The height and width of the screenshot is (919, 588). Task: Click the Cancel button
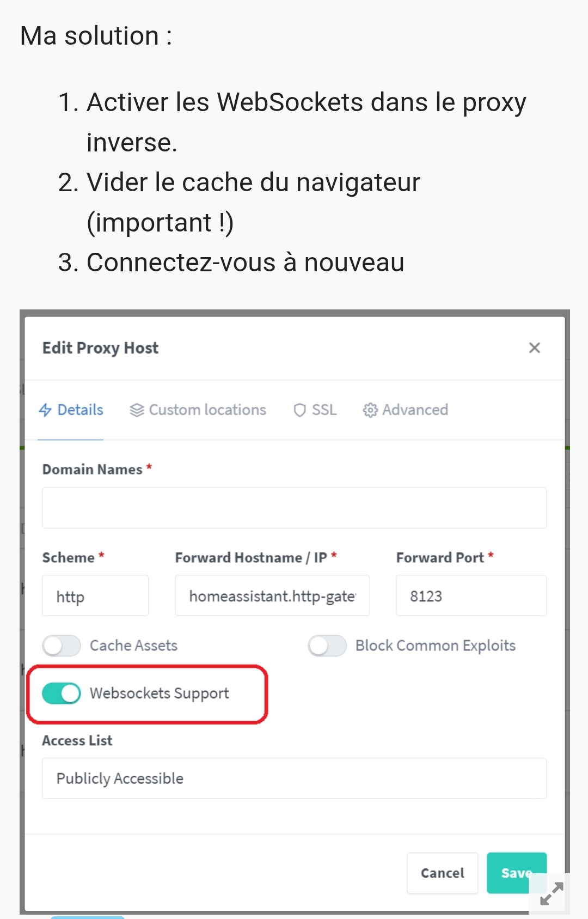tap(442, 873)
